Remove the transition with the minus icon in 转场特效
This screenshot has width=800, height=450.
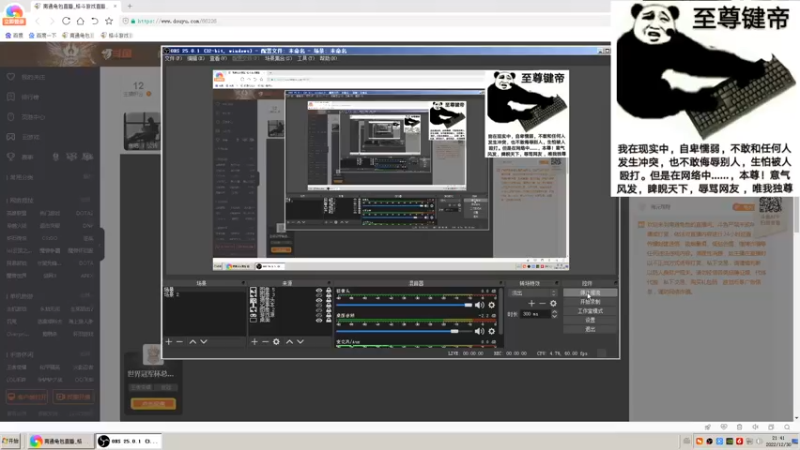coord(542,303)
